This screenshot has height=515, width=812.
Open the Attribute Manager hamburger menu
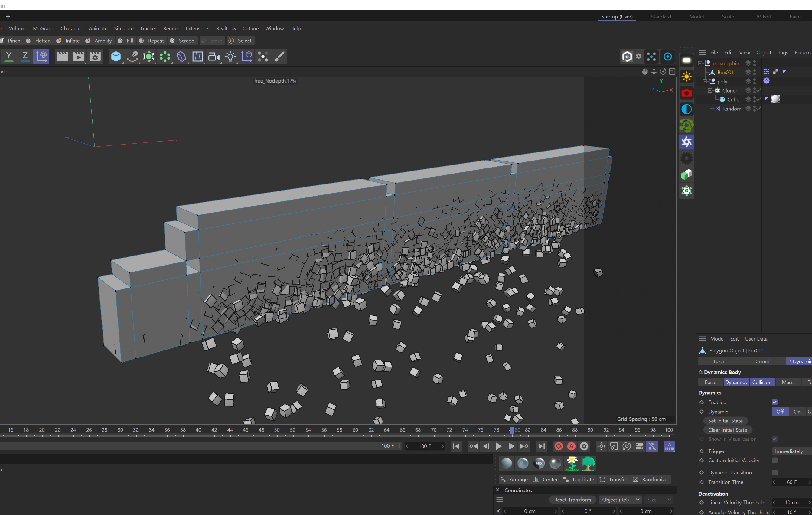(x=703, y=339)
